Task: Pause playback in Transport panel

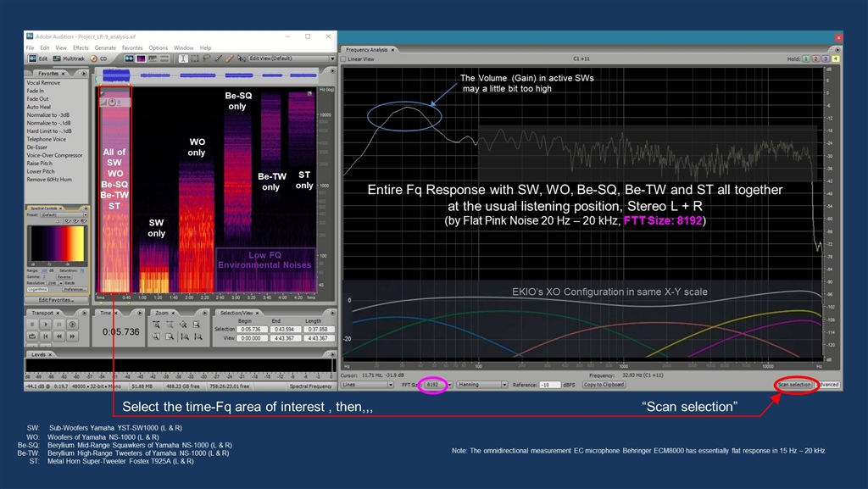Action: 58,324
